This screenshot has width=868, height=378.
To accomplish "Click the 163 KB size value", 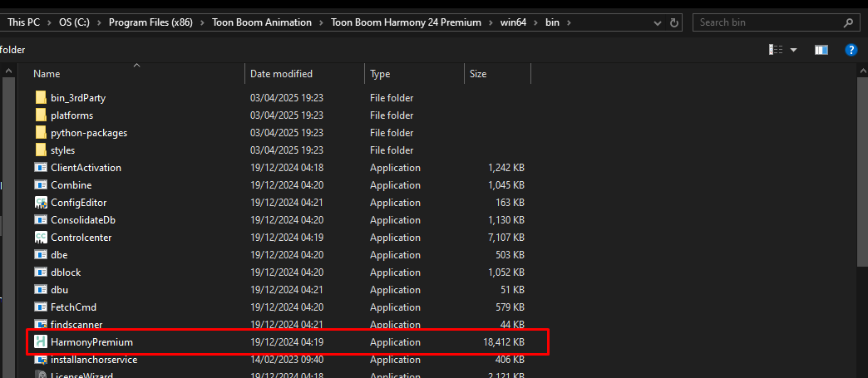I will point(510,203).
